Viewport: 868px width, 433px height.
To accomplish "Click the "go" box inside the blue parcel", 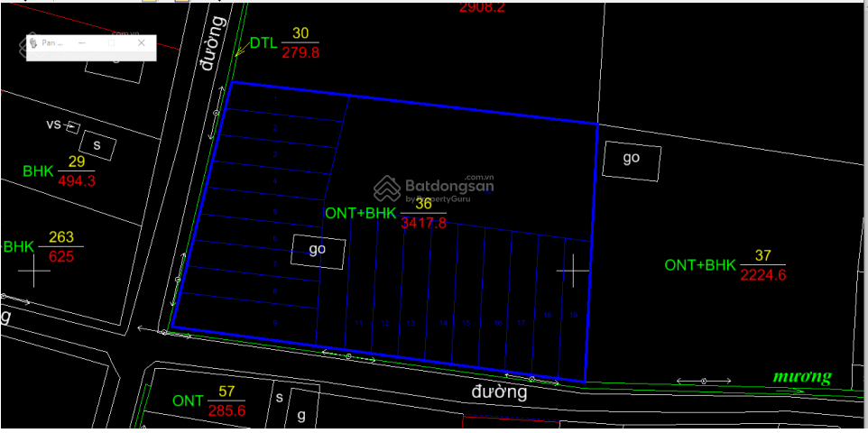I will click(317, 250).
